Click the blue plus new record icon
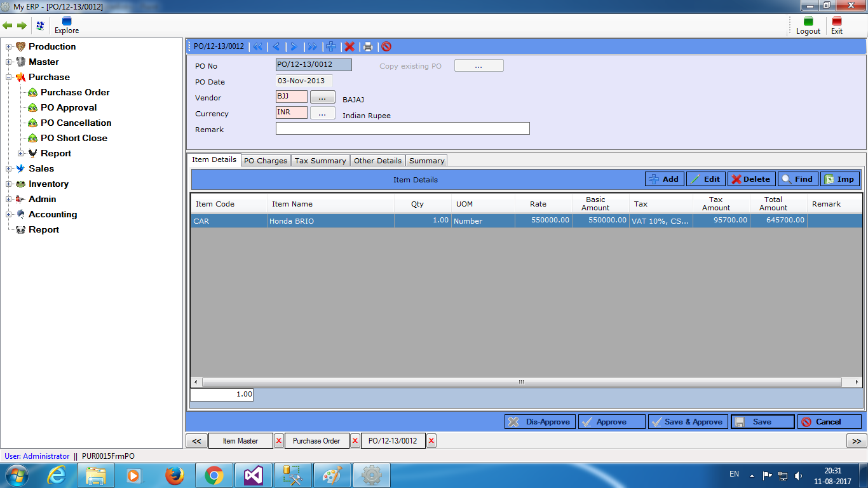 point(330,46)
